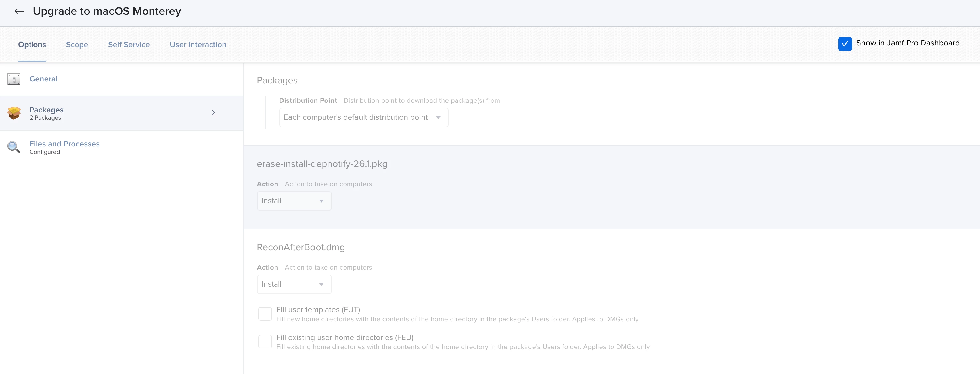Switch to the Options tab

[32, 45]
